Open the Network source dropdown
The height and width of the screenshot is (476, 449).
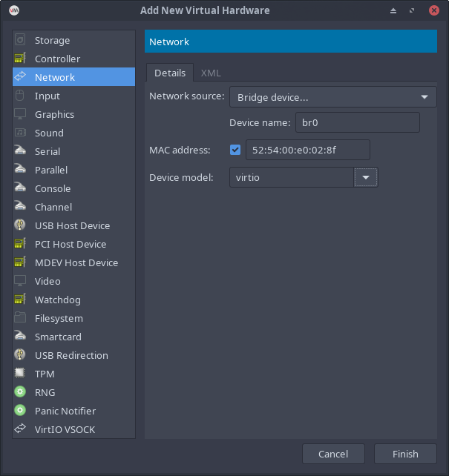[x=332, y=97]
